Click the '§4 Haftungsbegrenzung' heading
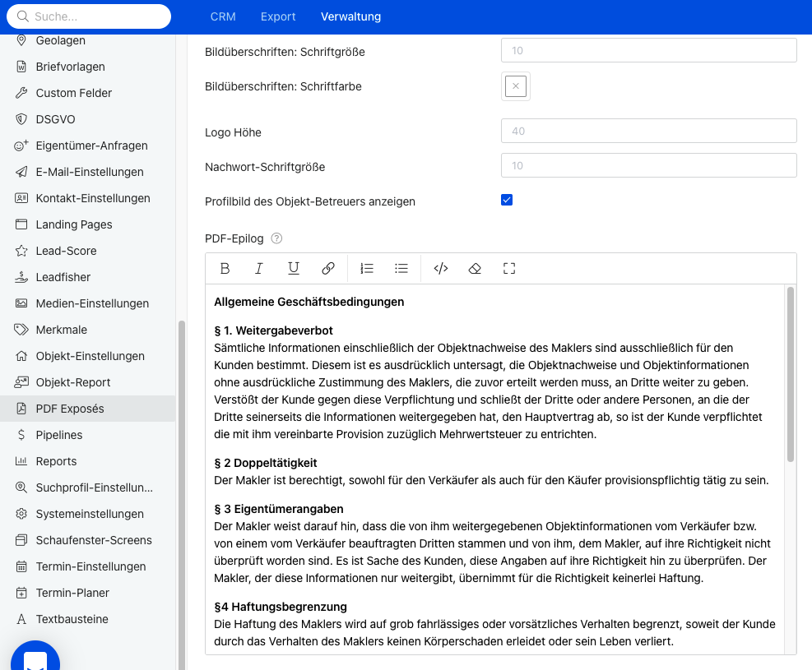Viewport: 812px width, 670px height. [281, 607]
